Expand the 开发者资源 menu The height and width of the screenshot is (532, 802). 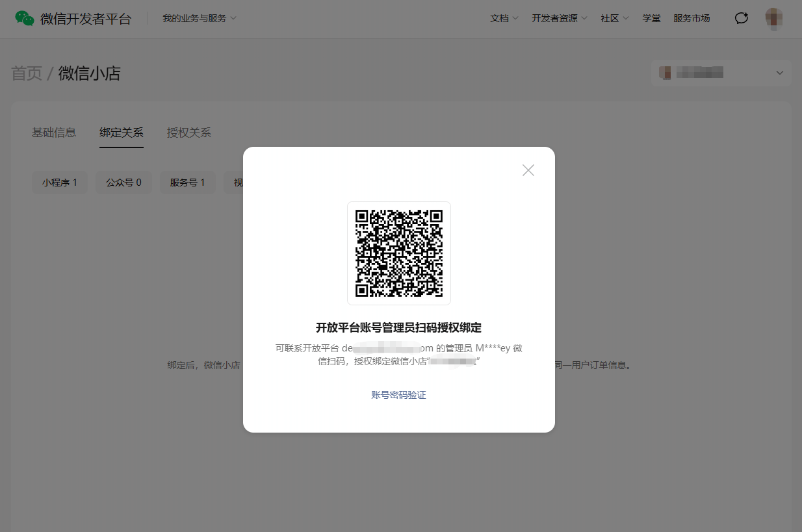(x=560, y=18)
